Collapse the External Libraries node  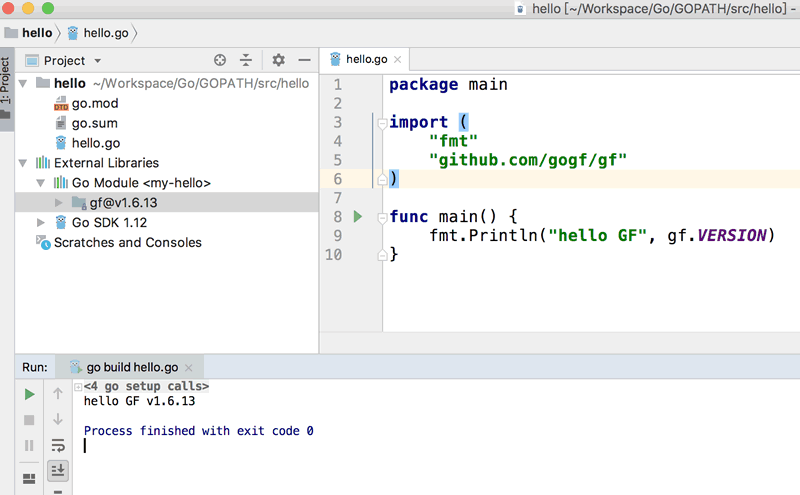tap(24, 163)
